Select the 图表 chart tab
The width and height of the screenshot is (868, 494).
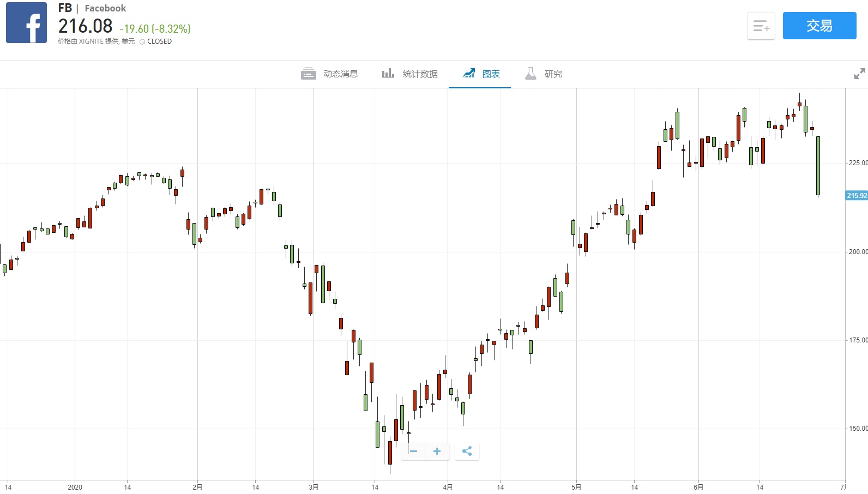(481, 74)
